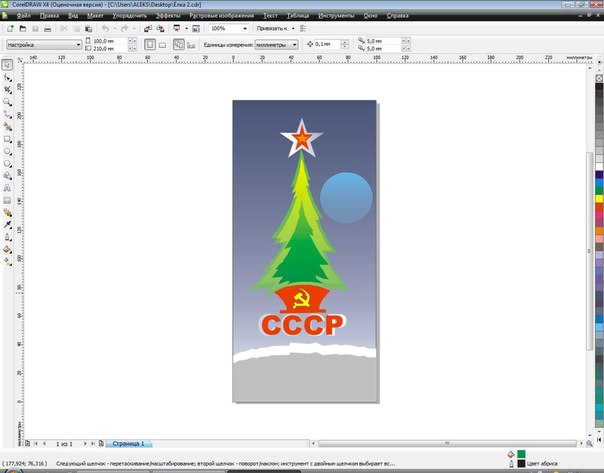Open the Справка menu
The height and width of the screenshot is (473, 604).
pos(398,16)
